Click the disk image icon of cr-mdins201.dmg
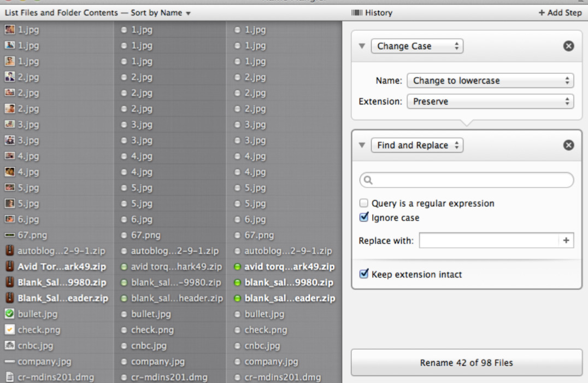 click(9, 378)
